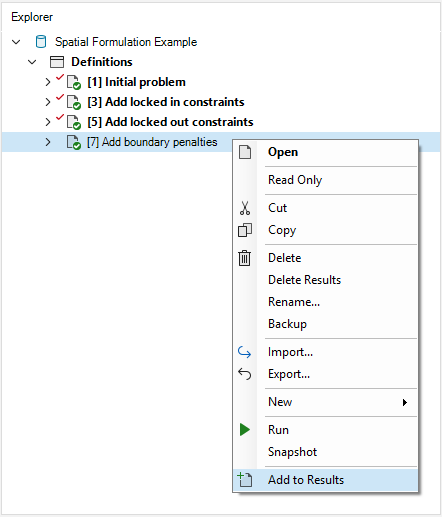Image resolution: width=442 pixels, height=517 pixels.
Task: Select the [5] Add locked out constraints item
Action: (170, 122)
